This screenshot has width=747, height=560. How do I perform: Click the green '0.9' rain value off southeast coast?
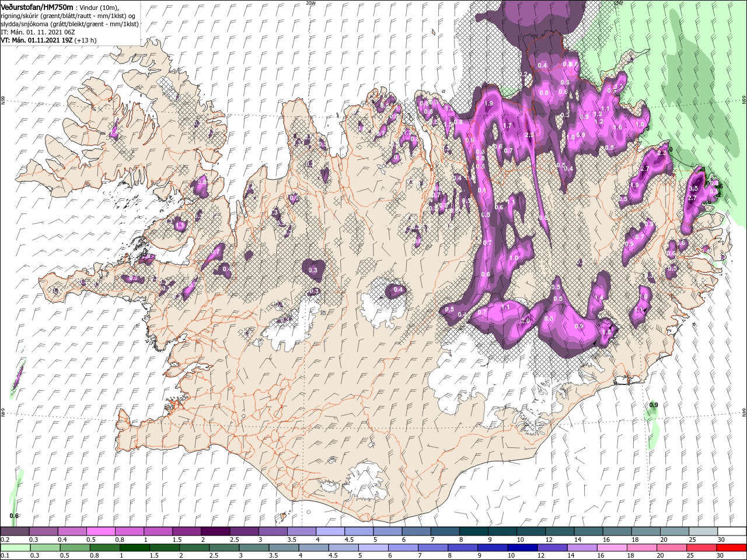[654, 405]
